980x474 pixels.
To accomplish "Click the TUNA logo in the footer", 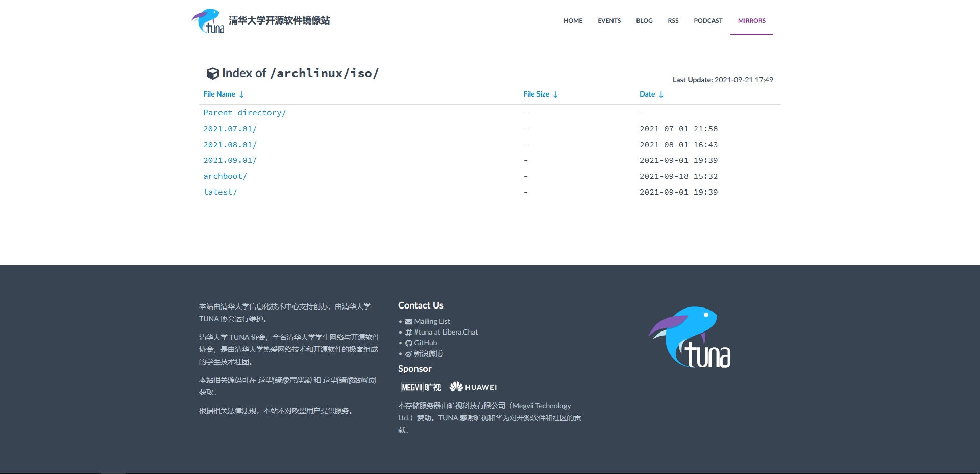I will (689, 337).
